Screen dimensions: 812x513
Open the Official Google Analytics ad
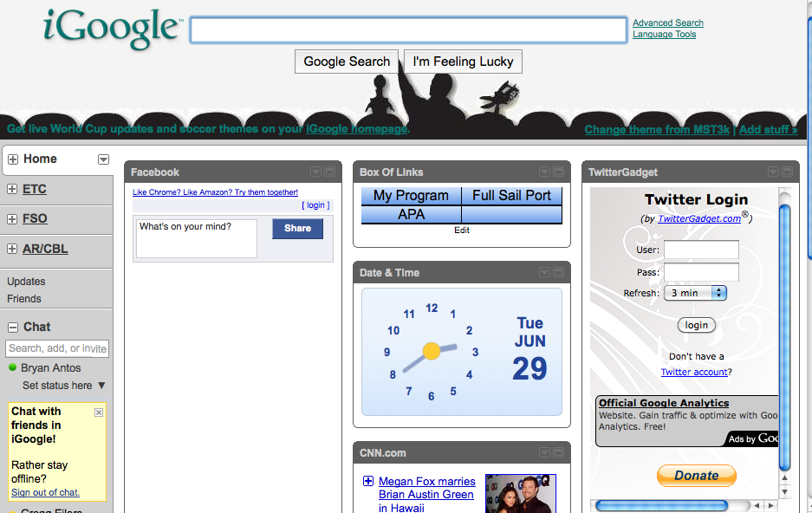click(x=664, y=403)
